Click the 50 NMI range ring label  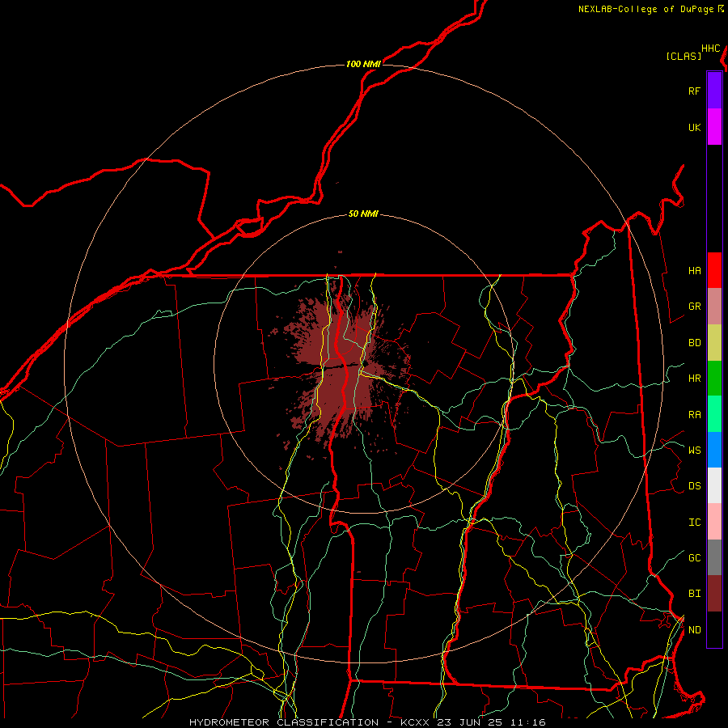click(363, 214)
